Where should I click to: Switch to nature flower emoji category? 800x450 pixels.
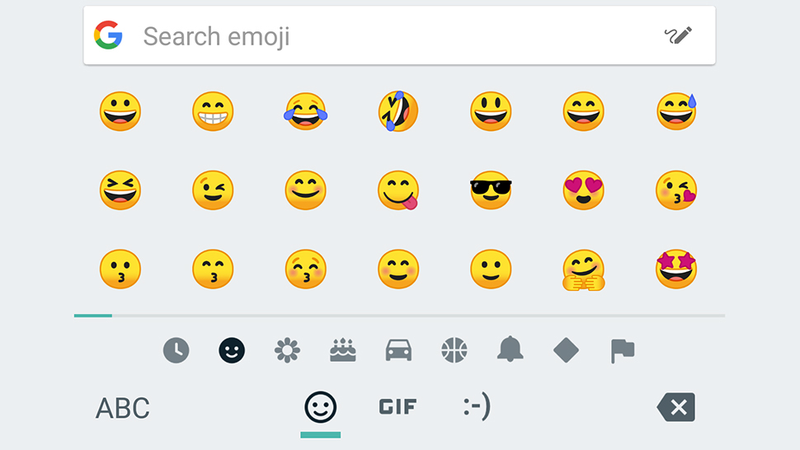pyautogui.click(x=287, y=351)
